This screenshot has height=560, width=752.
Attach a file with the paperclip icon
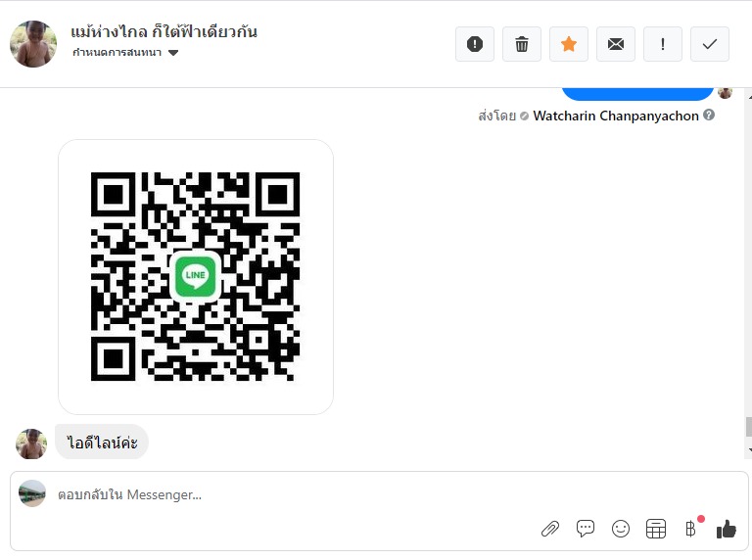pyautogui.click(x=550, y=529)
